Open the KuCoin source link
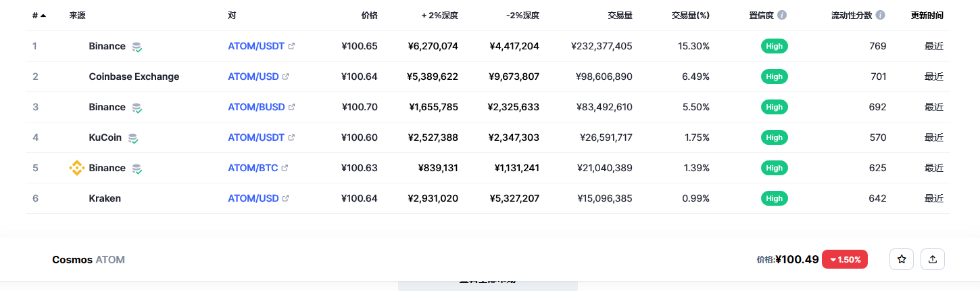Viewport: 980px width, 291px height. click(x=105, y=137)
